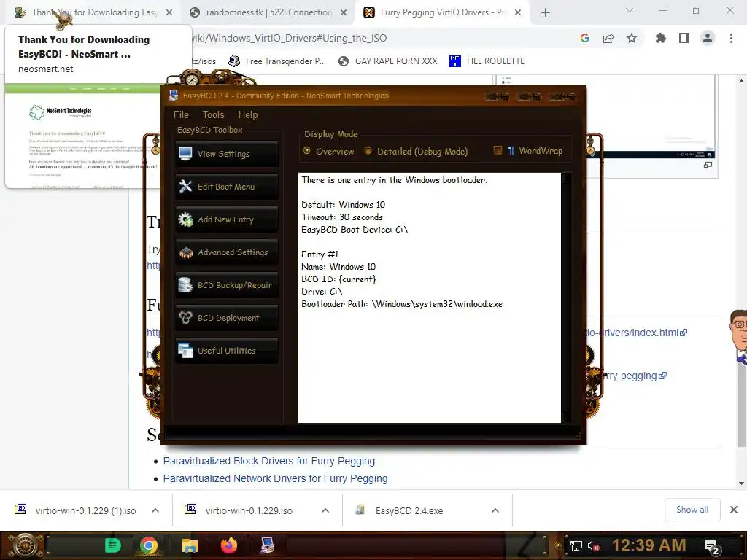Open Chrome from the taskbar
The height and width of the screenshot is (560, 747).
149,545
